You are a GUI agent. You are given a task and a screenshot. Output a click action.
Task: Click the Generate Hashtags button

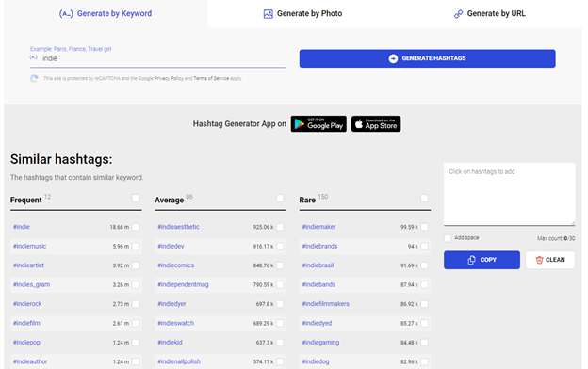click(x=427, y=58)
